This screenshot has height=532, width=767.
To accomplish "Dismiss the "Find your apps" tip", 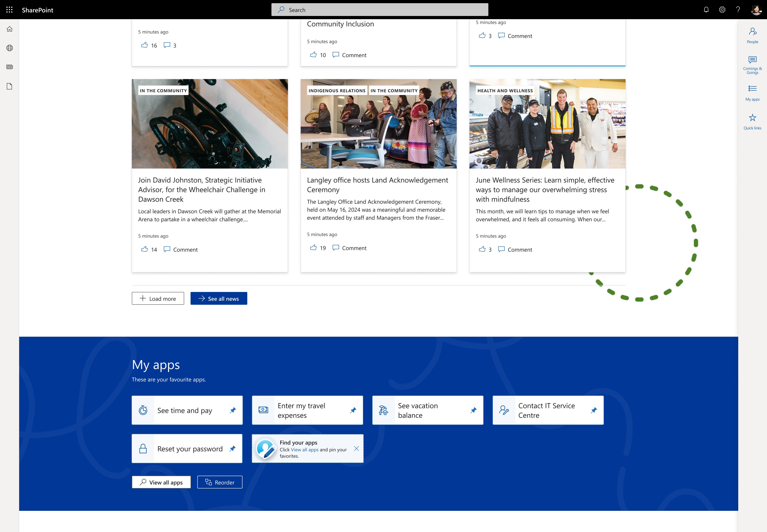I will tap(356, 448).
